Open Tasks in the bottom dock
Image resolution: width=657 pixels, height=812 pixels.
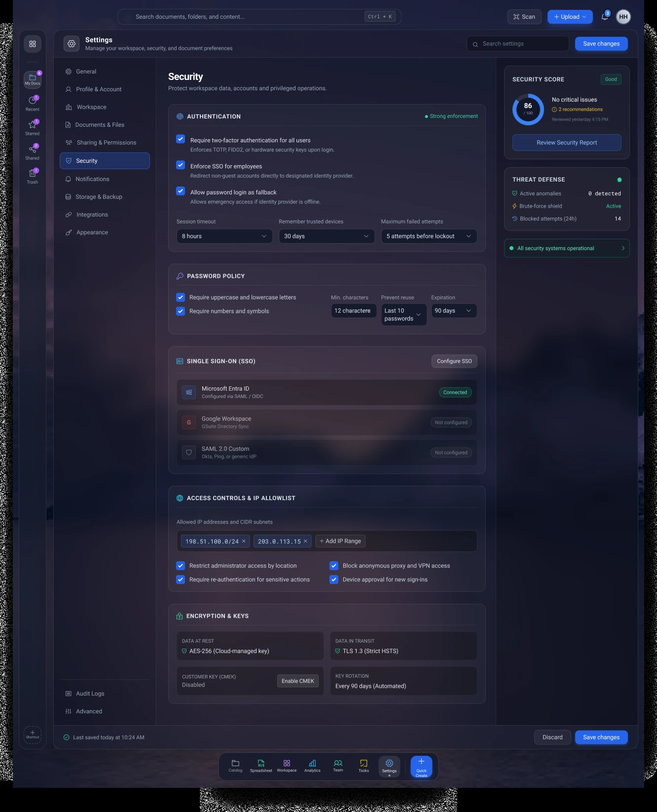[364, 766]
